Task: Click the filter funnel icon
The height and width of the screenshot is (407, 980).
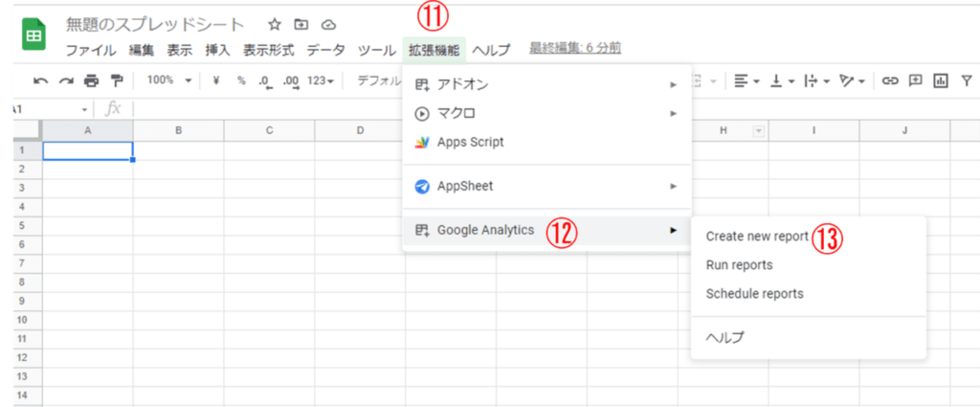Action: pos(966,81)
